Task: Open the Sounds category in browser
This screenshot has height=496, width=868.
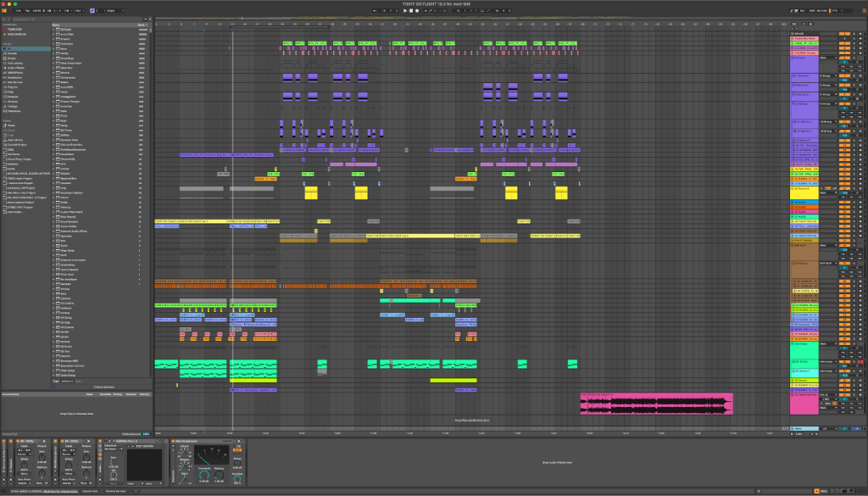Action: point(12,53)
